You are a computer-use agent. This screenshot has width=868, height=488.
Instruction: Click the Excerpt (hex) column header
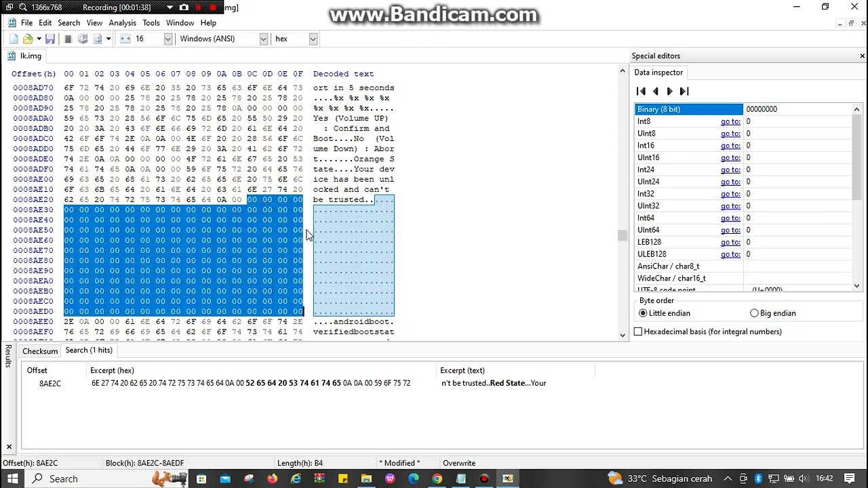coord(262,371)
